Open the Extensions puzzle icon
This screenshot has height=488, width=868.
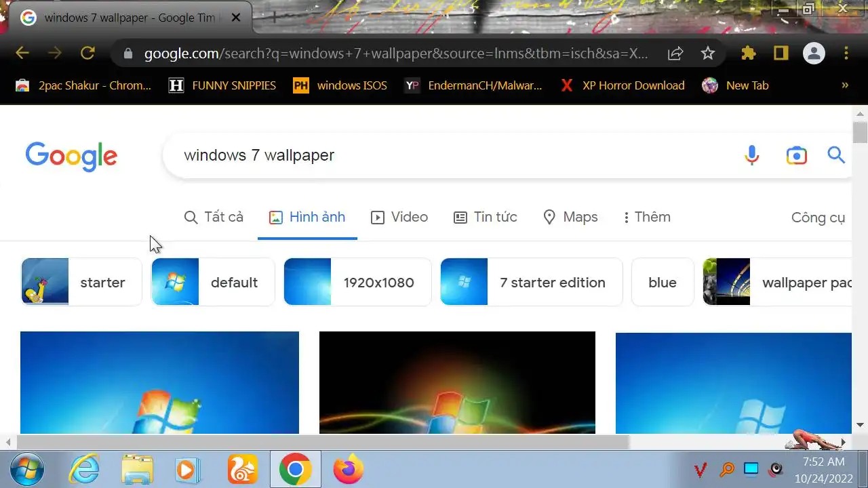point(749,53)
